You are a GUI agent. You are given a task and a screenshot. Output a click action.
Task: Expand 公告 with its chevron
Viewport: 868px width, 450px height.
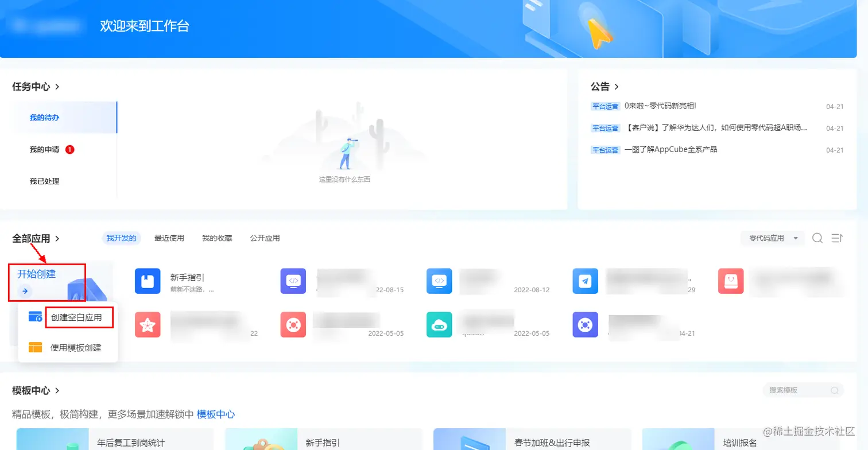(x=617, y=87)
